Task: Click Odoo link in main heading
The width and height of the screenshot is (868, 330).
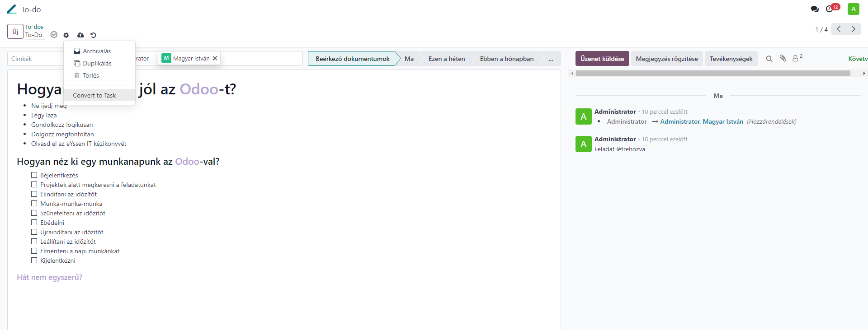Action: pos(199,89)
